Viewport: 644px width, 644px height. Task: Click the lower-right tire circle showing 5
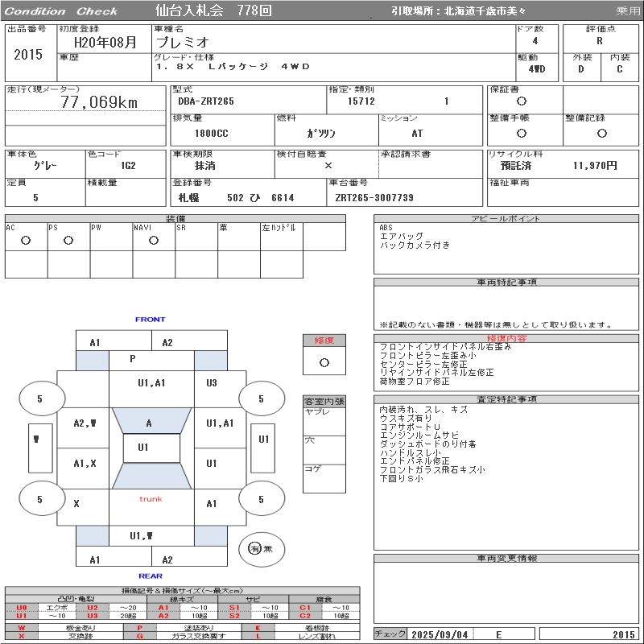tap(260, 499)
